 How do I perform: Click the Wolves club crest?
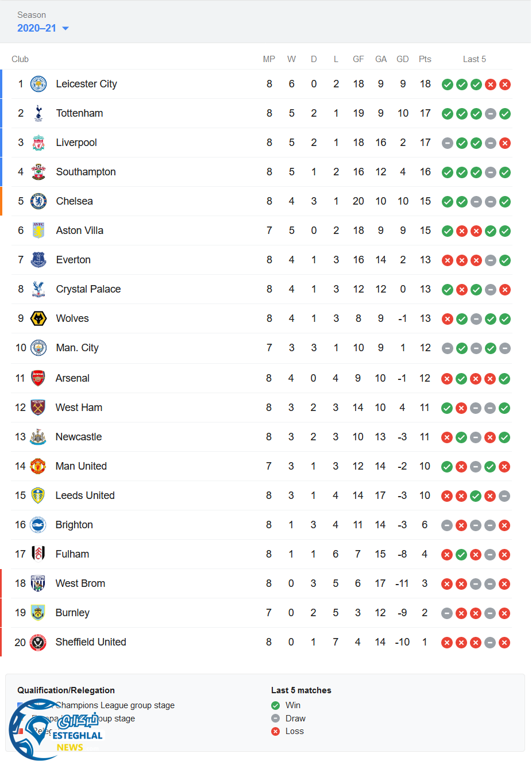point(38,318)
